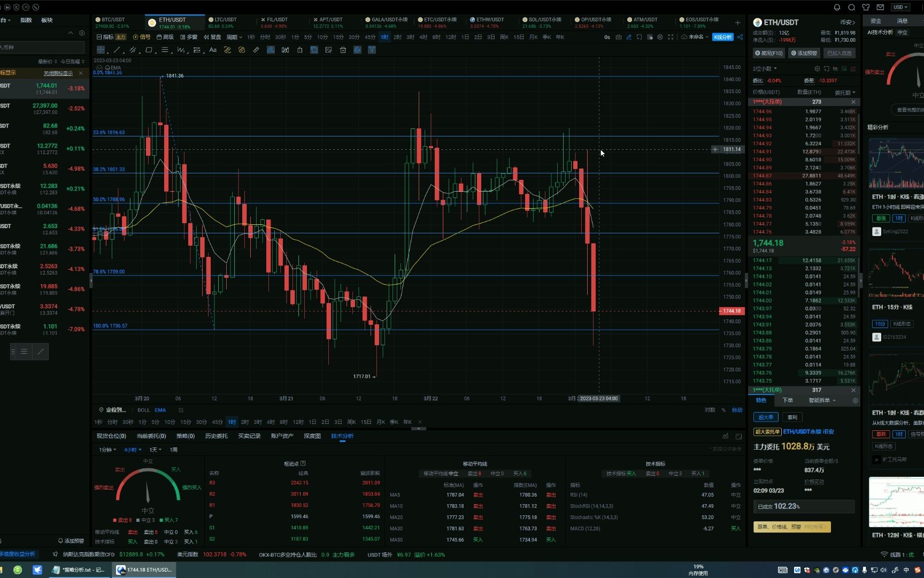924x578 pixels.
Task: Click 关闭图标显示 link in watchlist
Action: pyautogui.click(x=58, y=73)
